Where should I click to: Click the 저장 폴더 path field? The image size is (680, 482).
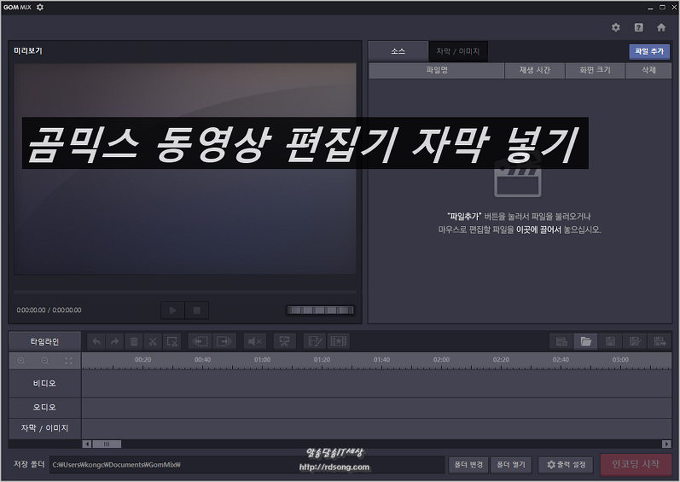[247, 465]
